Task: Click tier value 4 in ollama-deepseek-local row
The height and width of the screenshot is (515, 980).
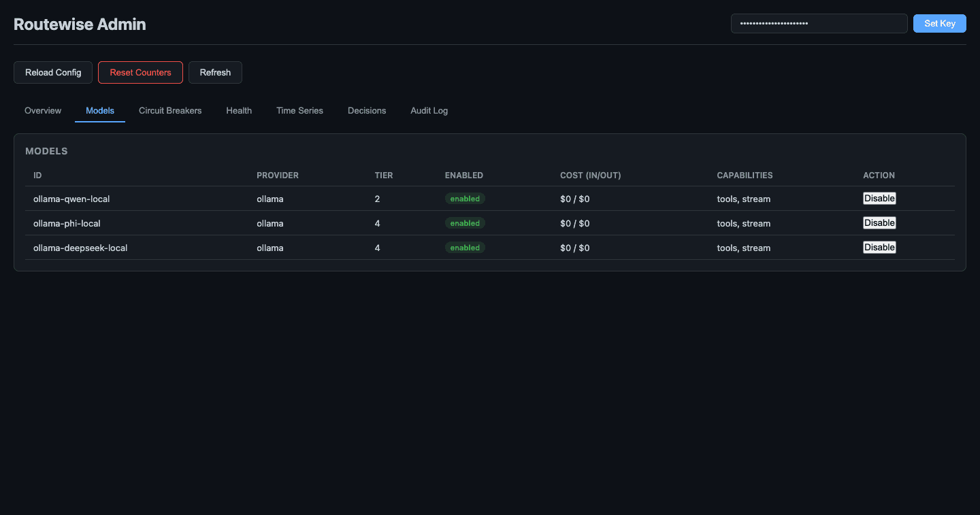Action: pyautogui.click(x=377, y=248)
